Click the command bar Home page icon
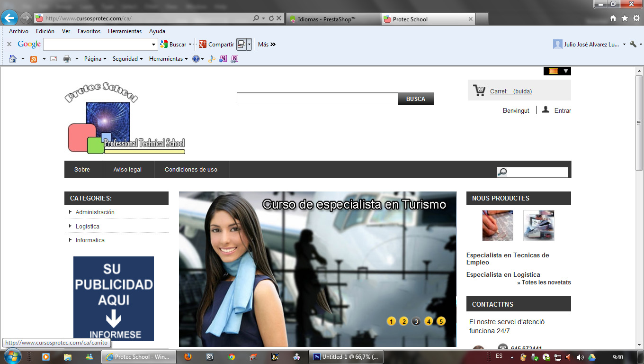This screenshot has width=644, height=364. coord(13,59)
